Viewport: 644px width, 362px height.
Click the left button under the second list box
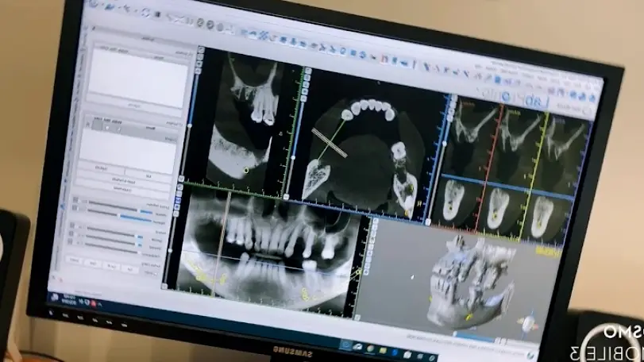(102, 168)
